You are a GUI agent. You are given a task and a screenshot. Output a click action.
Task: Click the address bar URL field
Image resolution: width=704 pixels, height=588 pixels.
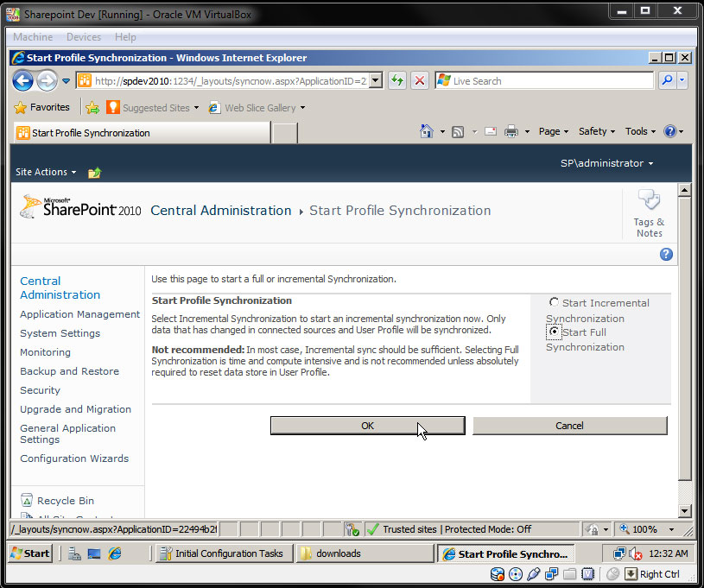(231, 81)
